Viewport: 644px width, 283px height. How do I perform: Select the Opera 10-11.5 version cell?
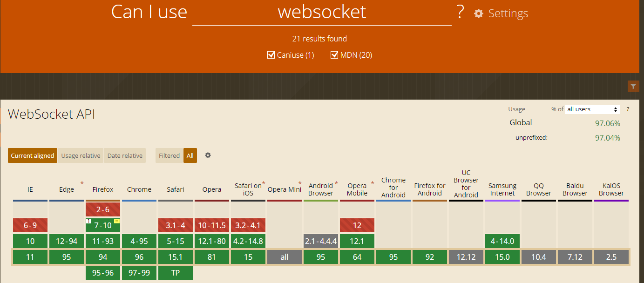tap(212, 225)
